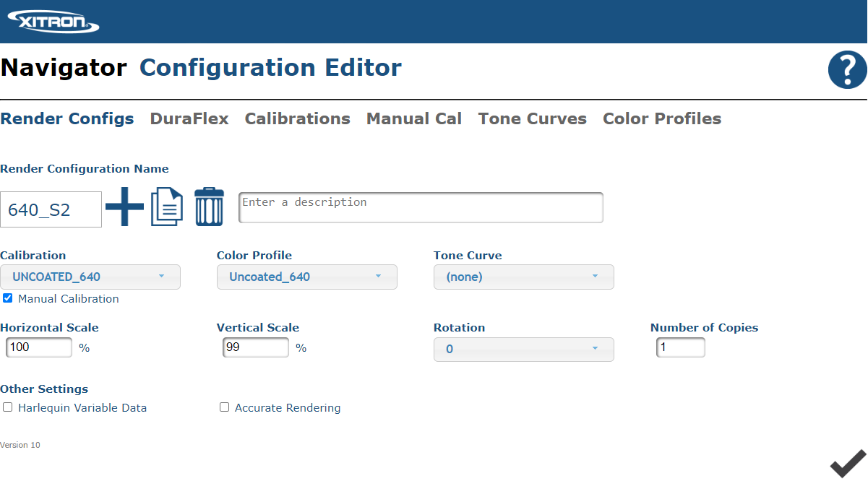Click the Enter a description text box
Viewport: 868px width, 481px height.
pos(421,207)
